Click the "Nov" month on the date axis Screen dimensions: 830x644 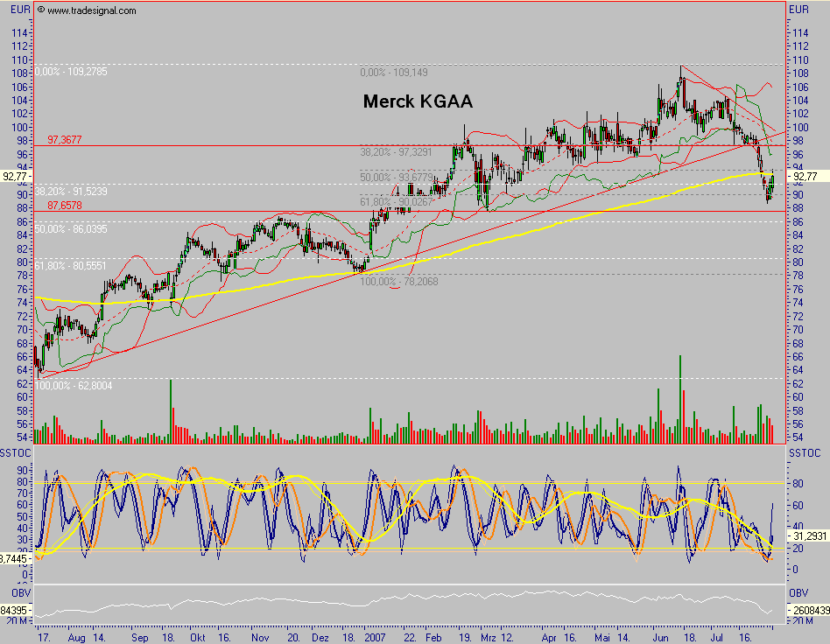click(x=260, y=638)
